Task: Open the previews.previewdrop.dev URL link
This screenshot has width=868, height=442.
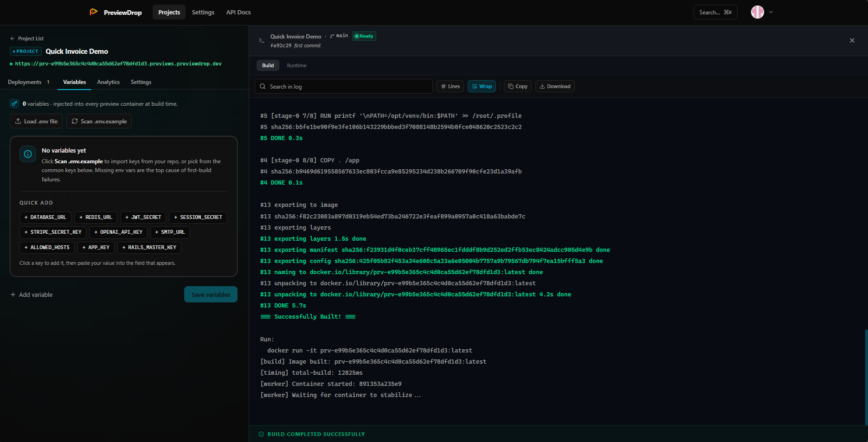Action: [118, 64]
